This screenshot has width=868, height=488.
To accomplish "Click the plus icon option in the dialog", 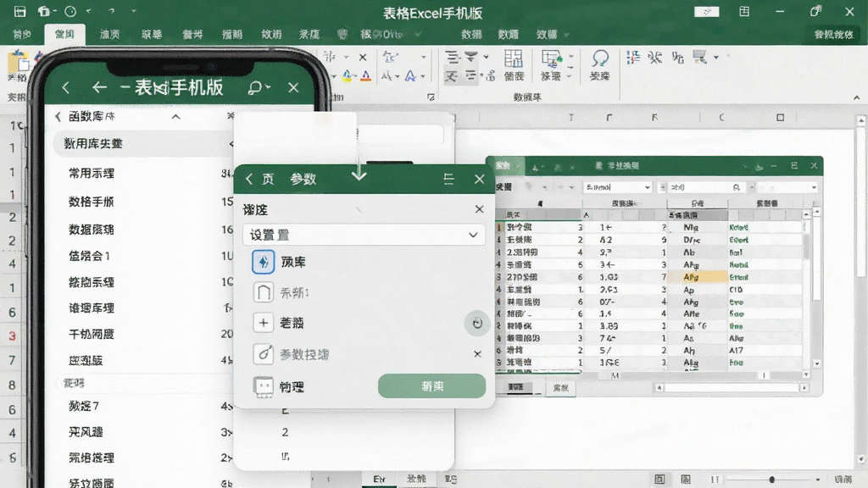I will [x=264, y=323].
